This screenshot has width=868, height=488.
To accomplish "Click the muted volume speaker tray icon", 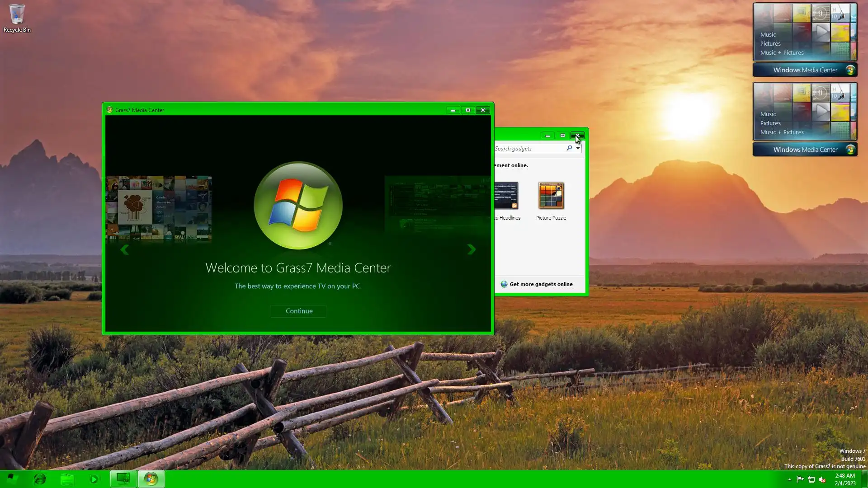I will 822,479.
